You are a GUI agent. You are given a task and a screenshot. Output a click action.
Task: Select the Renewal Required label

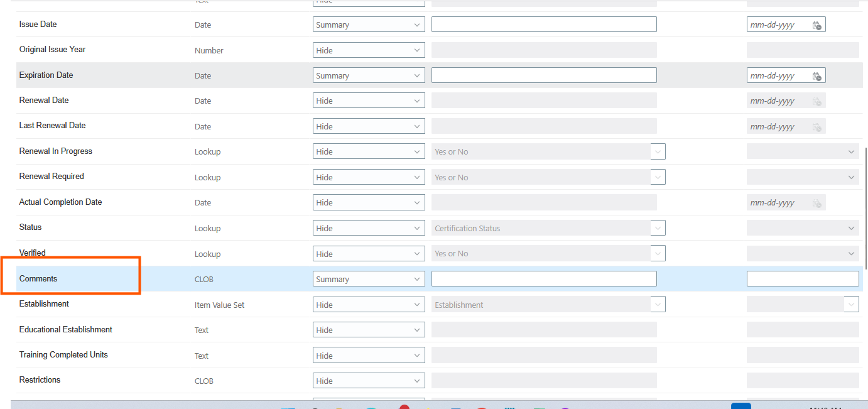52,177
